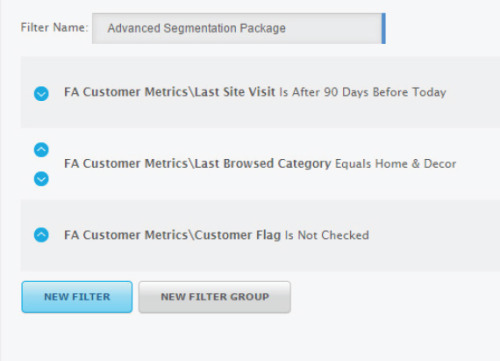Image resolution: width=500 pixels, height=361 pixels.
Task: Add a filter with NEW FILTER button
Action: (77, 297)
